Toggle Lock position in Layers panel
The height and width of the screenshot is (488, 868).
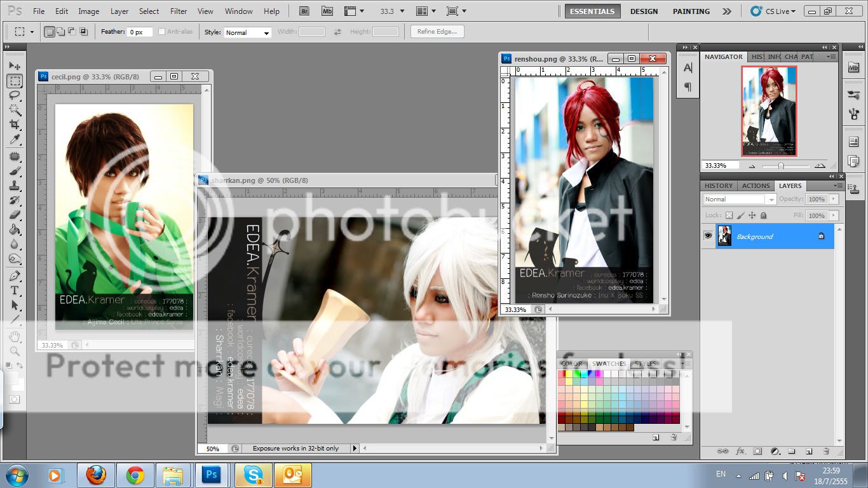(752, 215)
